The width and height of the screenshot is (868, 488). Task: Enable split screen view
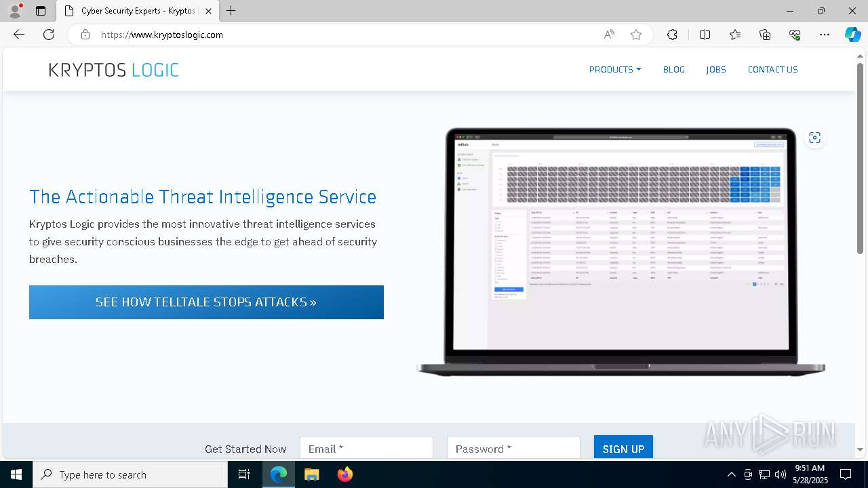coord(705,35)
